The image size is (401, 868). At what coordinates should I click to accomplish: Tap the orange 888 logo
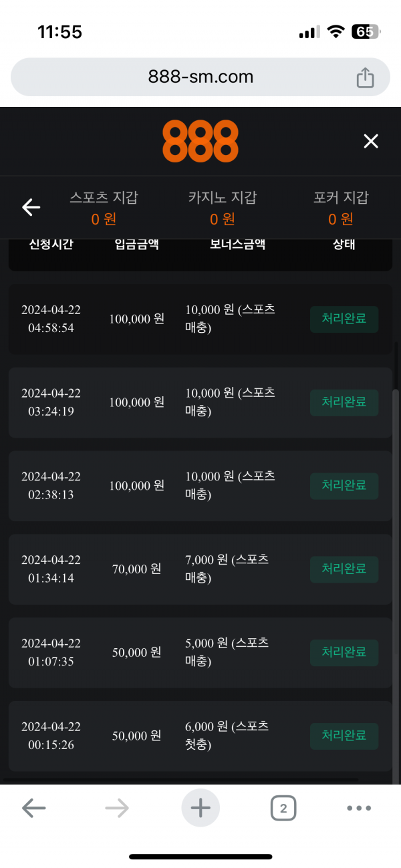click(x=200, y=141)
